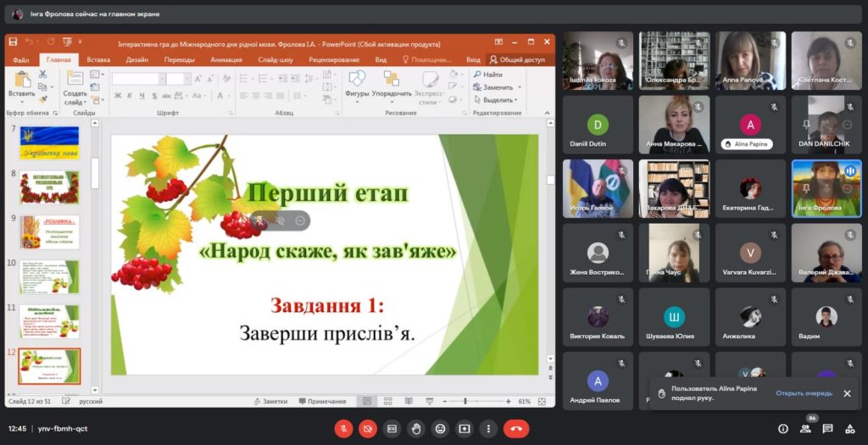Open the Вставка ribbon tab
This screenshot has height=445, width=868.
[x=98, y=60]
